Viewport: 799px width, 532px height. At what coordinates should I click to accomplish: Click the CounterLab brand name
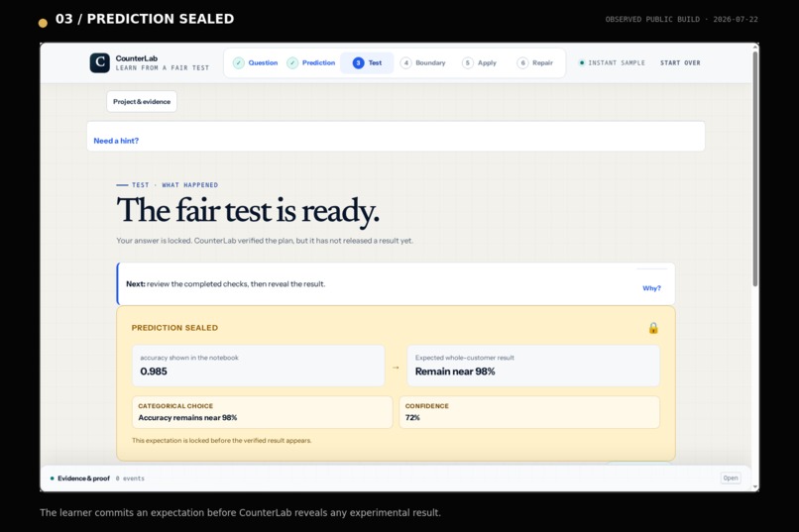tap(137, 58)
